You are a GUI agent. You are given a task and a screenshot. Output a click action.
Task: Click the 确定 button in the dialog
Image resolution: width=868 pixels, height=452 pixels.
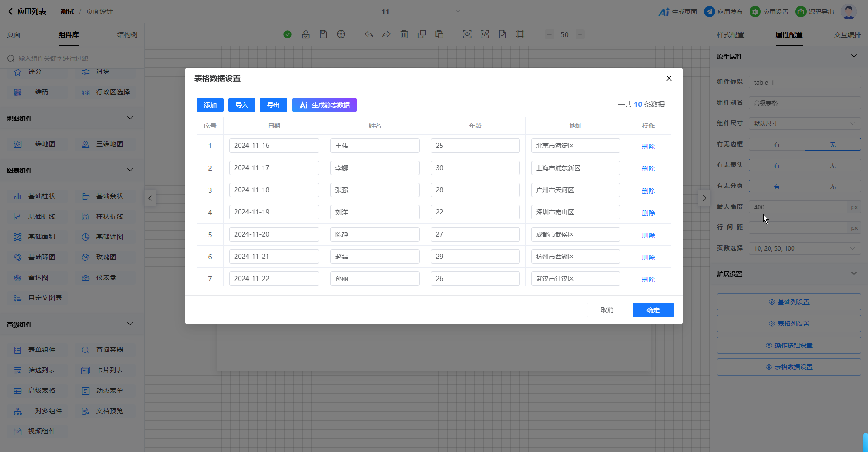click(x=653, y=310)
